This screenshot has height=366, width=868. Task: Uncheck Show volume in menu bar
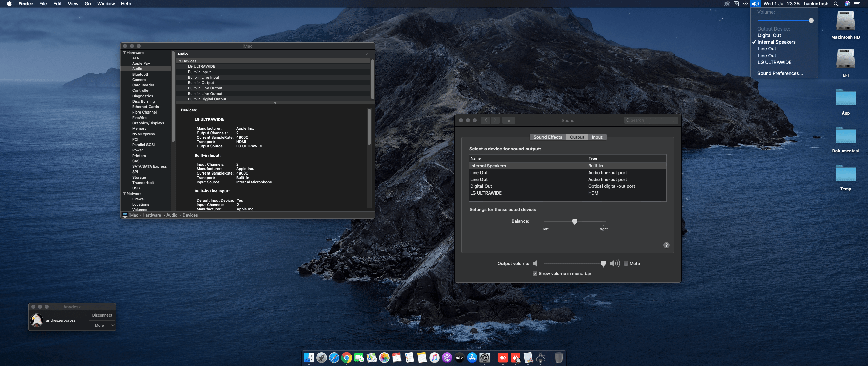535,273
